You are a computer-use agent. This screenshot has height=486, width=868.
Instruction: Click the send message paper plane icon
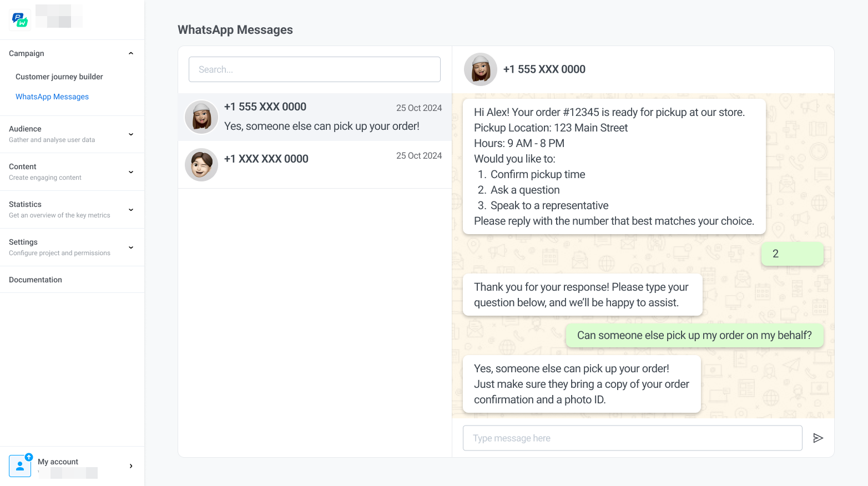[817, 438]
